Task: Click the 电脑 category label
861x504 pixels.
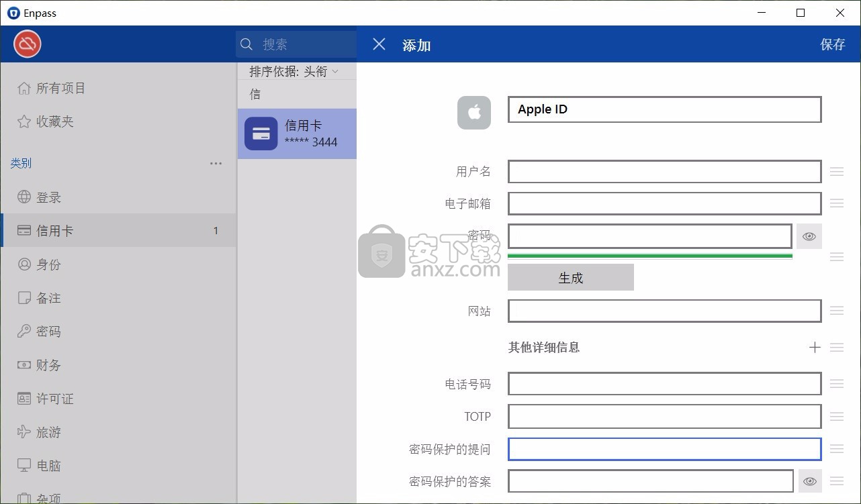Action: click(x=48, y=466)
